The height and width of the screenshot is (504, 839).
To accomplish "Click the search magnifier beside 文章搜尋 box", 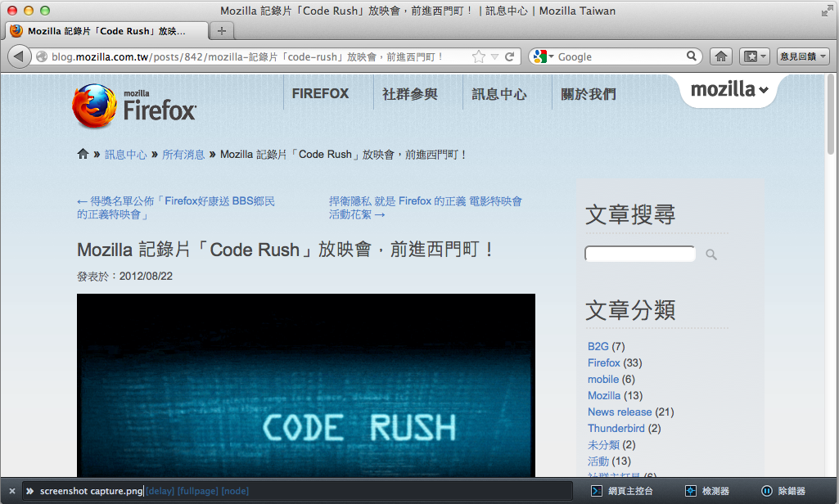I will 710,254.
